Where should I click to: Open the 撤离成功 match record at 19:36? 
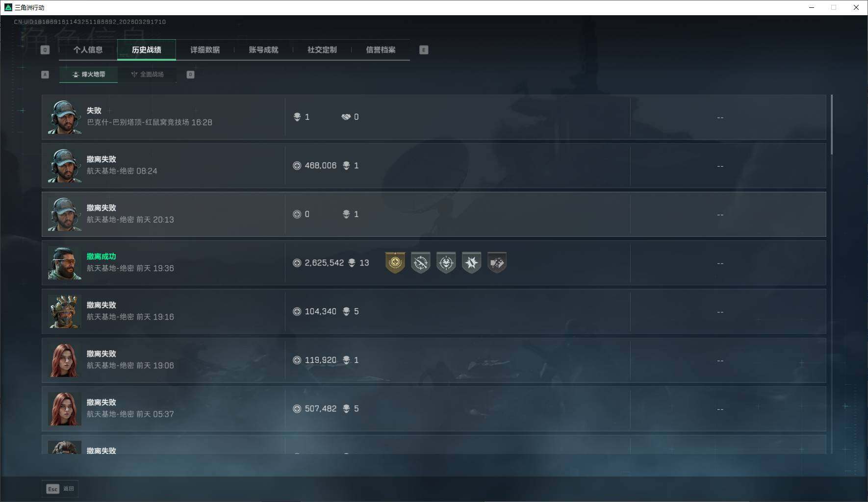tap(434, 263)
